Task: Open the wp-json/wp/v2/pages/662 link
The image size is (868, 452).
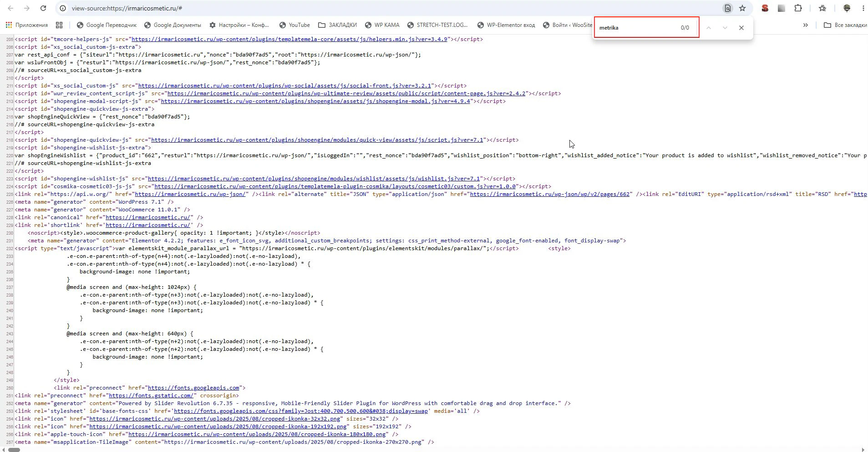Action: (550, 194)
